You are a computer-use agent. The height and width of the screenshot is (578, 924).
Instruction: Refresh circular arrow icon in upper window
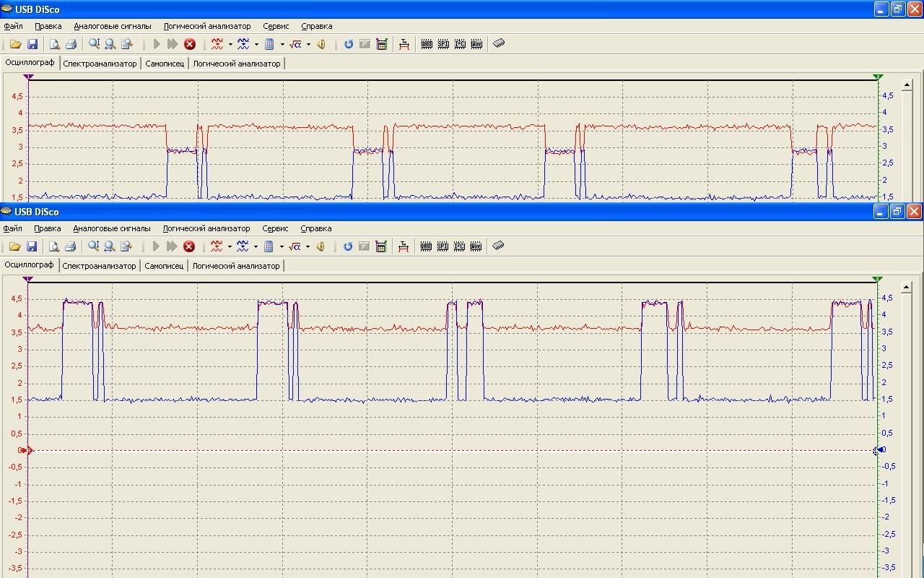[x=349, y=44]
